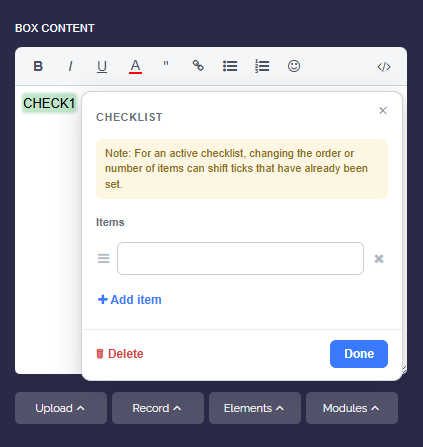The image size is (423, 447).
Task: Close the Checklist popup
Action: [x=383, y=110]
